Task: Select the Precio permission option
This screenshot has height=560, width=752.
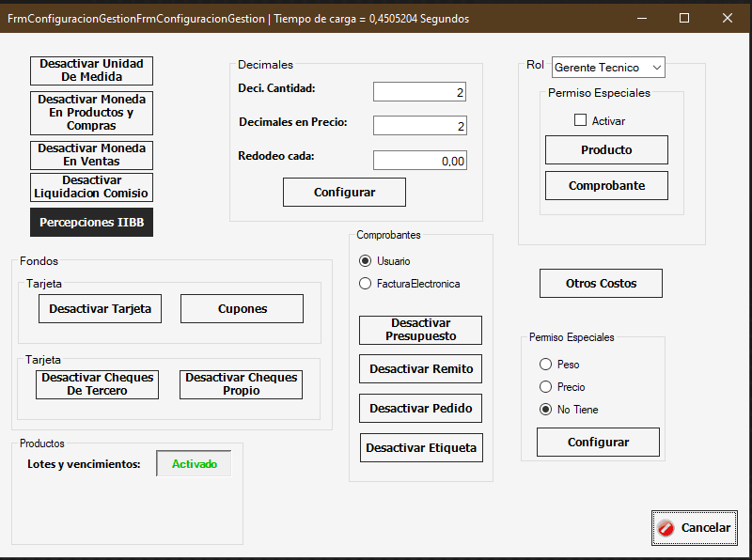Action: pyautogui.click(x=545, y=387)
